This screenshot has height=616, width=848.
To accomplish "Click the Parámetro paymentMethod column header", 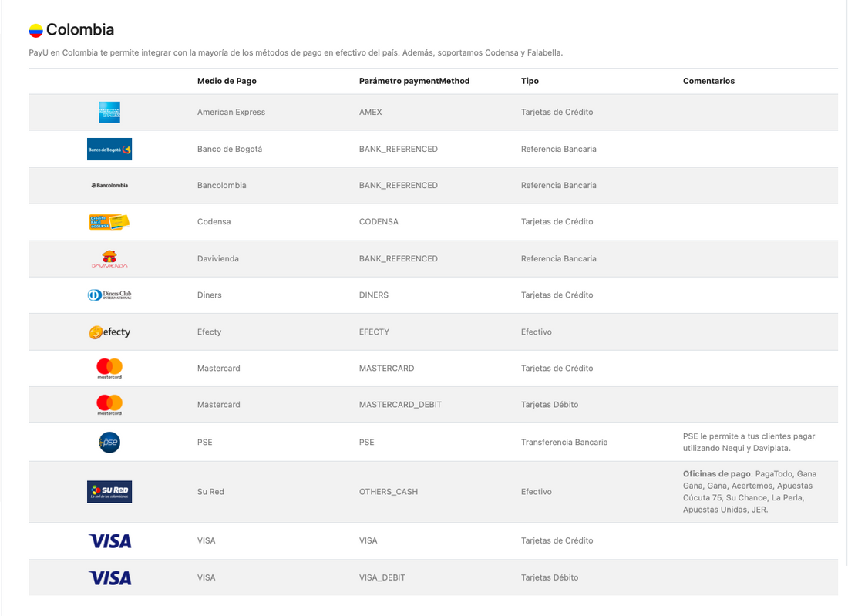I will (414, 81).
